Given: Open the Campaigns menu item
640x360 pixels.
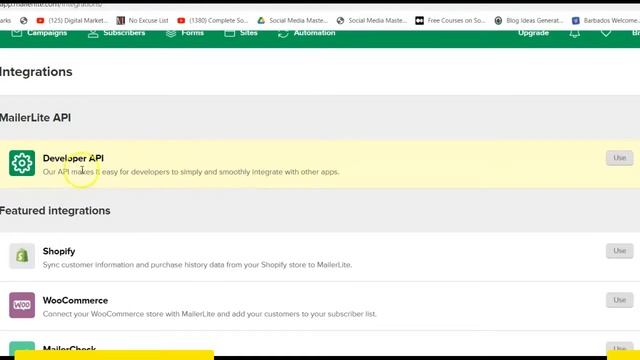Looking at the screenshot, I should point(40,33).
